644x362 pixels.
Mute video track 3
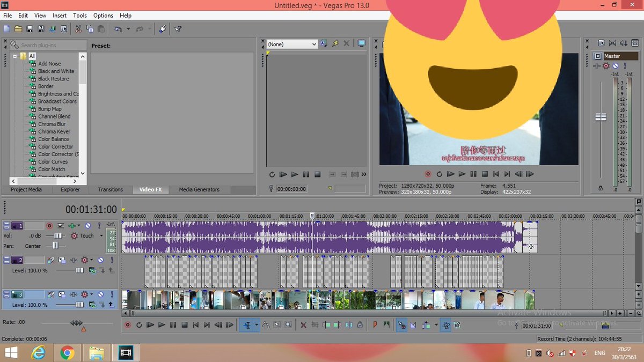(x=100, y=294)
